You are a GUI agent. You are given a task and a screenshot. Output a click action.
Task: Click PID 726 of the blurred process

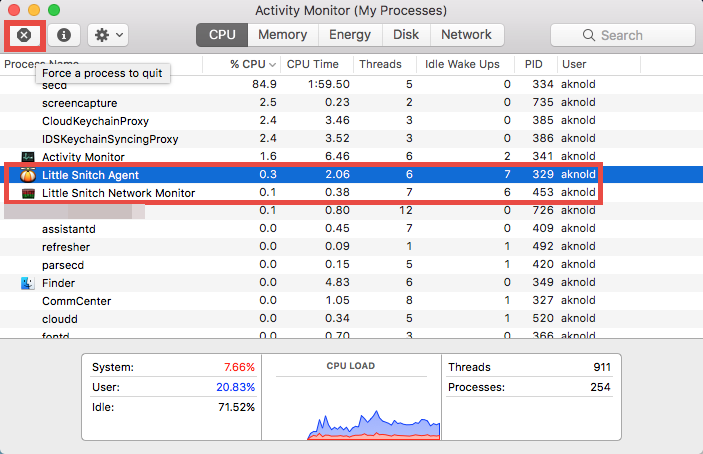542,210
